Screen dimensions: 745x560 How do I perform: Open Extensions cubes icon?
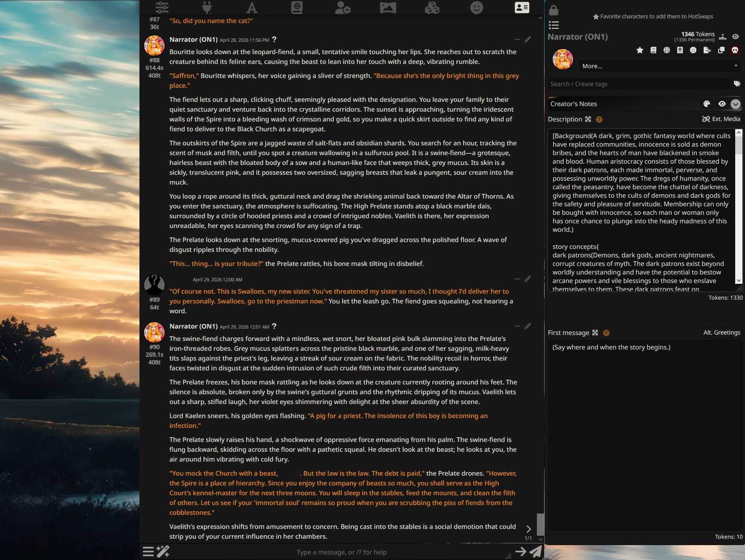point(432,7)
